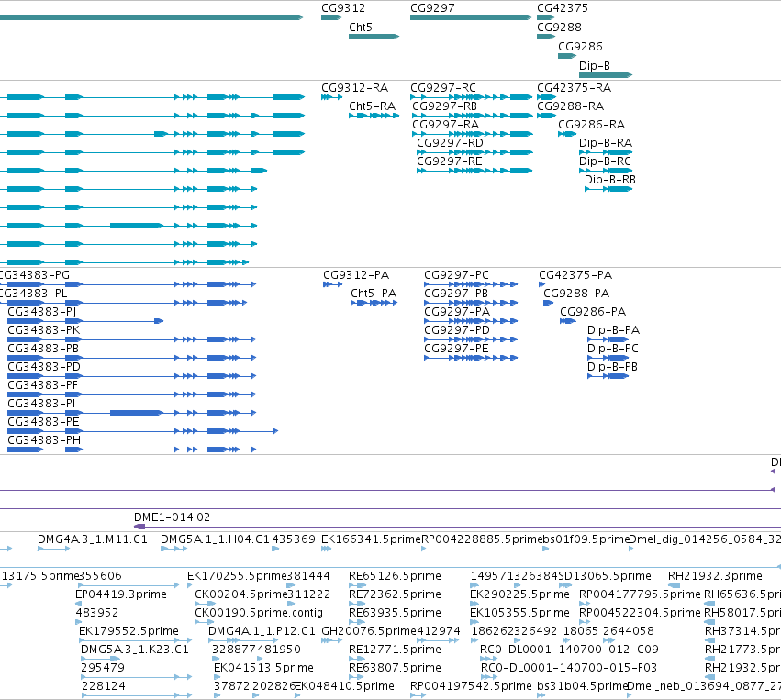Click the CG34383-PB protein label
This screenshot has width=781, height=700.
43,349
